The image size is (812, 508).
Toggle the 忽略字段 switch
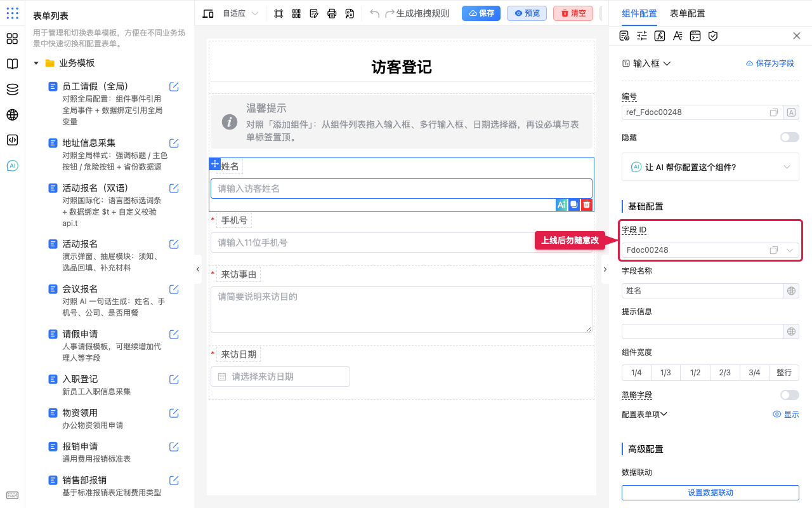click(790, 395)
